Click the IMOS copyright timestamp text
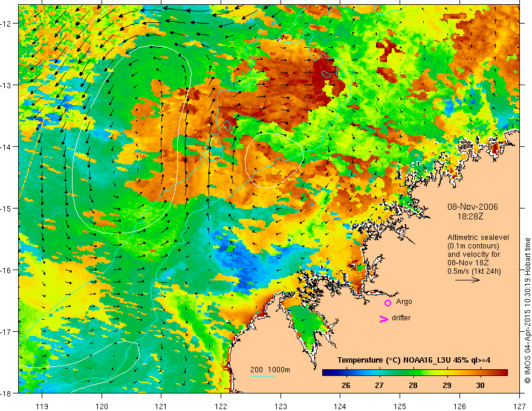Image resolution: width=532 pixels, height=411 pixels. pyautogui.click(x=528, y=311)
